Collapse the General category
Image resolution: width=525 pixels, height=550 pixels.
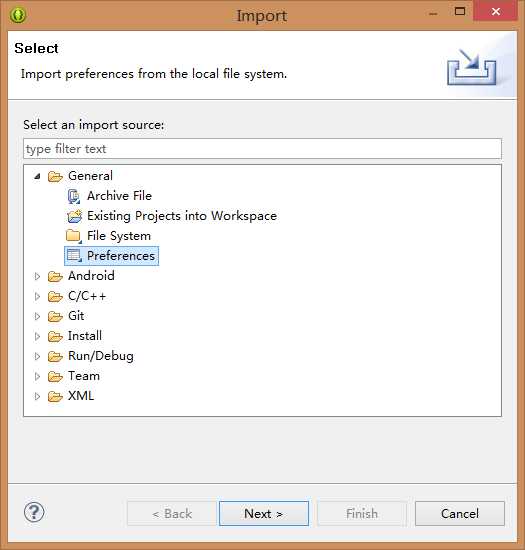pos(37,176)
